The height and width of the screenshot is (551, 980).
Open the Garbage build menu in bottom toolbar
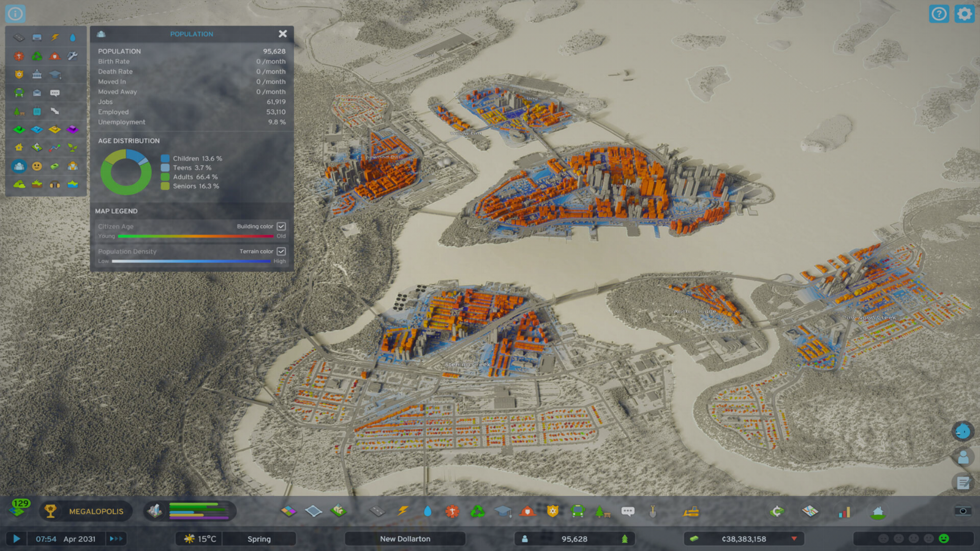pos(477,511)
